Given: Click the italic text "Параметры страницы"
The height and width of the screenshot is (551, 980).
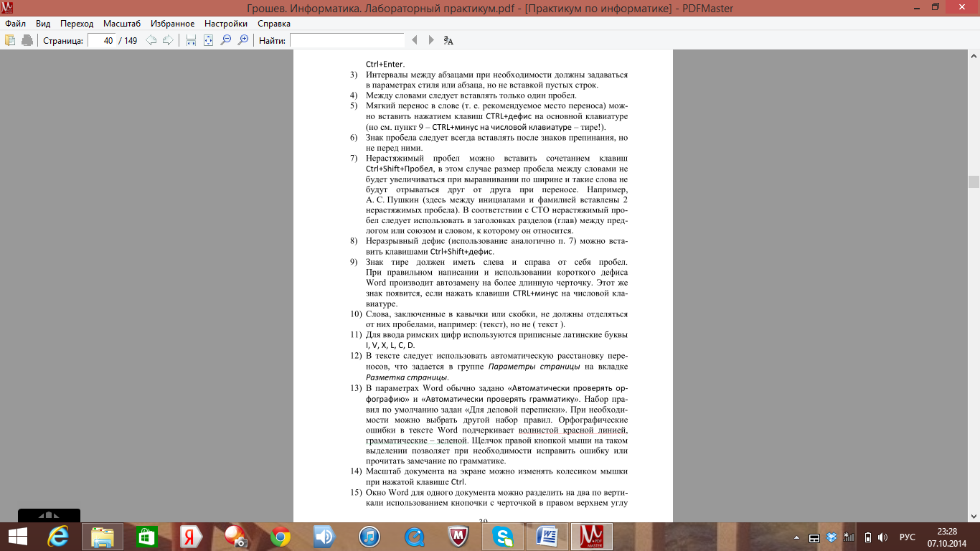Looking at the screenshot, I should (x=534, y=367).
